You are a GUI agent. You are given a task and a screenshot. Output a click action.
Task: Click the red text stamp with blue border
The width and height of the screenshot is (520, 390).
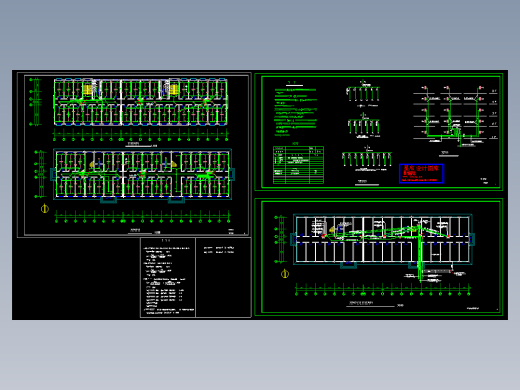421,173
